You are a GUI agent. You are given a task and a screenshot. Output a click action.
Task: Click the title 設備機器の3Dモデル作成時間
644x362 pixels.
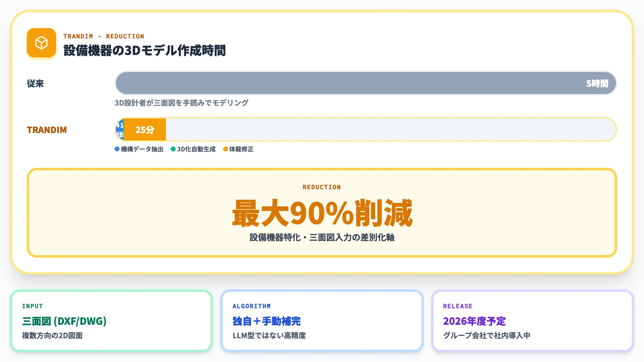click(145, 50)
